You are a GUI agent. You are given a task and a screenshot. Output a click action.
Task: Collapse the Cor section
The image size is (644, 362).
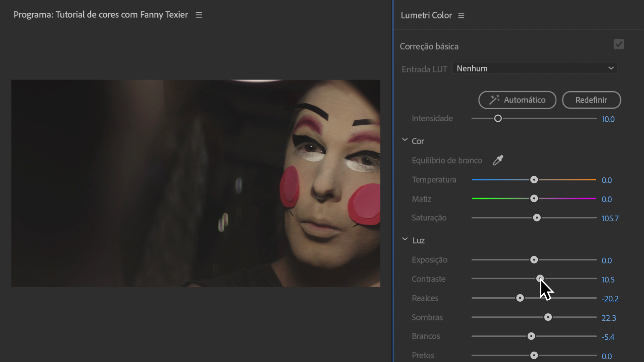point(405,140)
